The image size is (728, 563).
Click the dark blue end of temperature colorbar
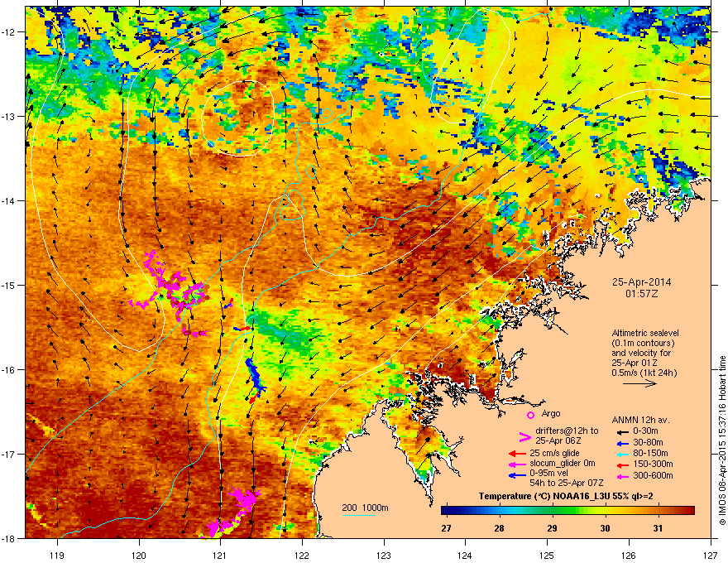click(447, 511)
